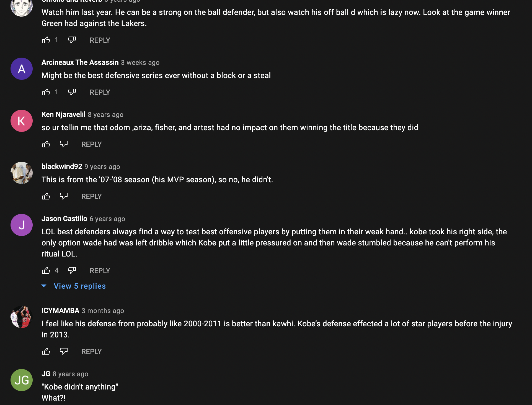Click the blue arrow beside View 5 replies
This screenshot has width=532, height=405.
44,286
